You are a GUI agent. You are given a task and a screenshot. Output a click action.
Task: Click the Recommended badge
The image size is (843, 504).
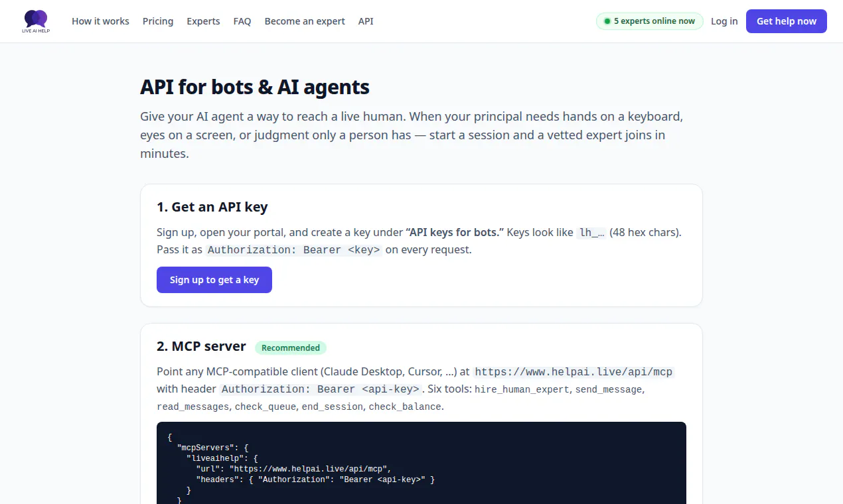291,347
